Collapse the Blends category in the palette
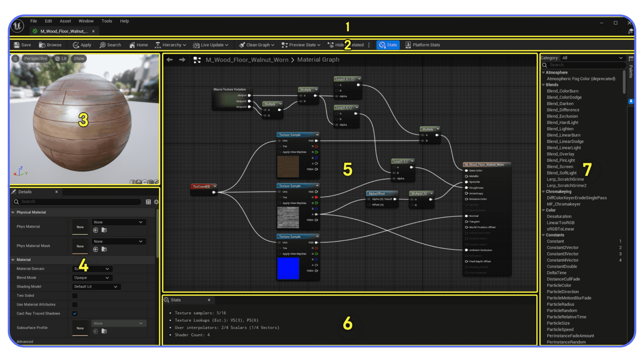The height and width of the screenshot is (362, 644). tap(543, 85)
